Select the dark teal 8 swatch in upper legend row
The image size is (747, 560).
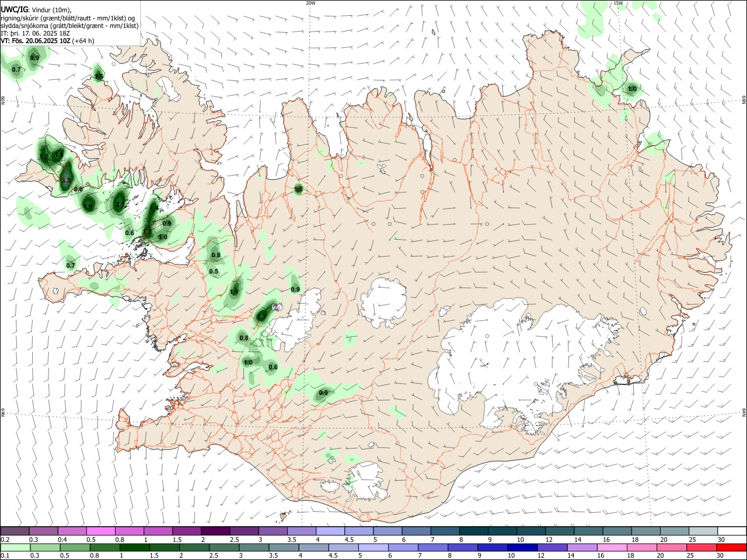click(x=473, y=531)
